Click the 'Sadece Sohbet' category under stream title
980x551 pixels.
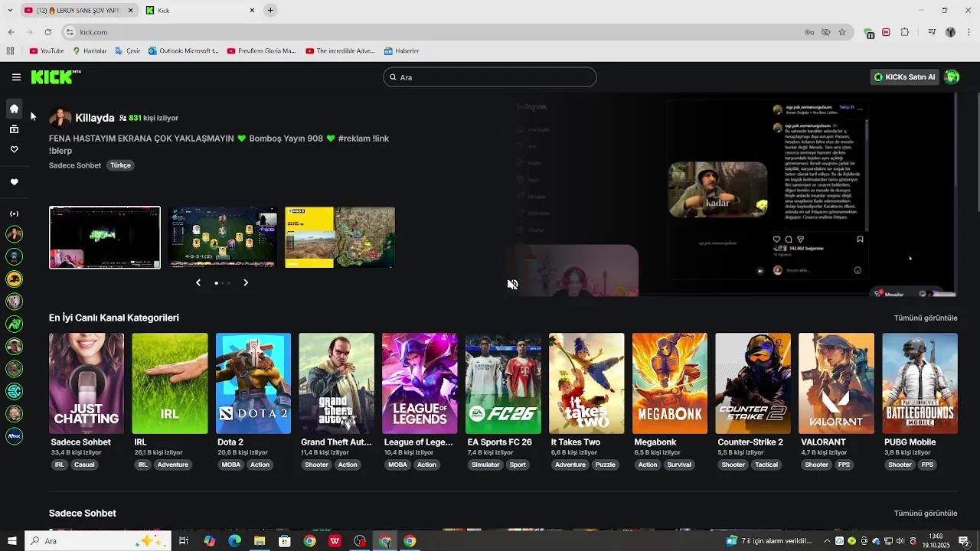tap(75, 165)
